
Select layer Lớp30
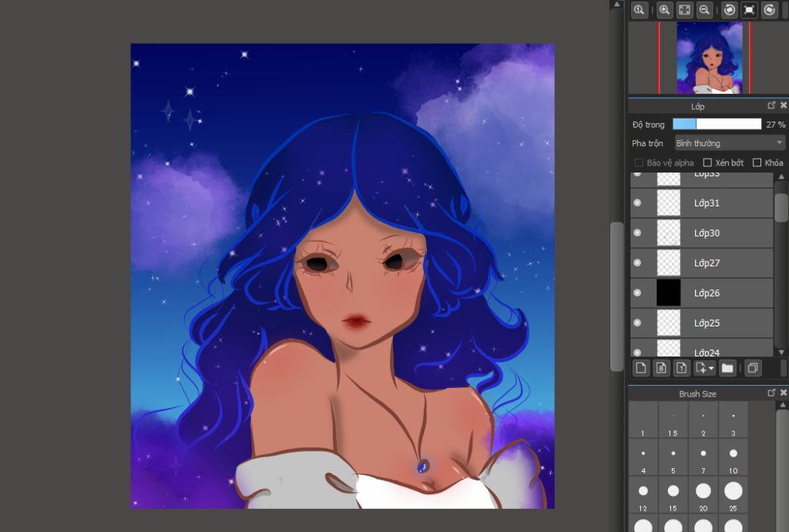(701, 233)
